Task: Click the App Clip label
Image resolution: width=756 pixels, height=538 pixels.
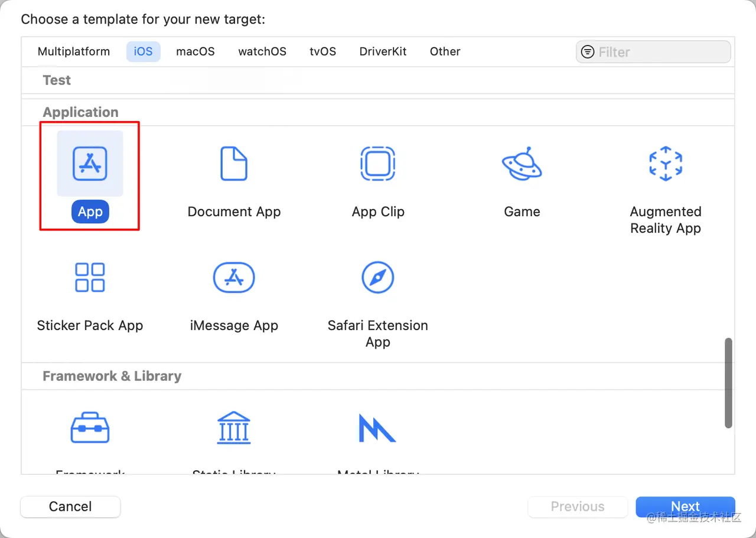Action: (x=378, y=212)
